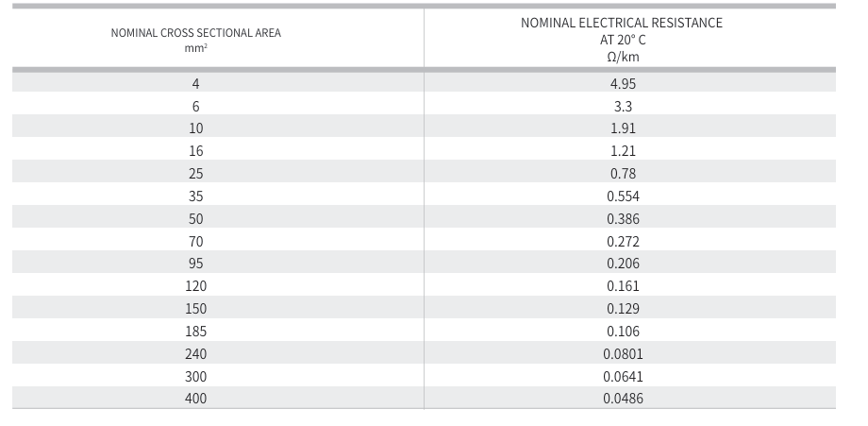Click the 240 mm² area cell
868x426 pixels.
[195, 354]
